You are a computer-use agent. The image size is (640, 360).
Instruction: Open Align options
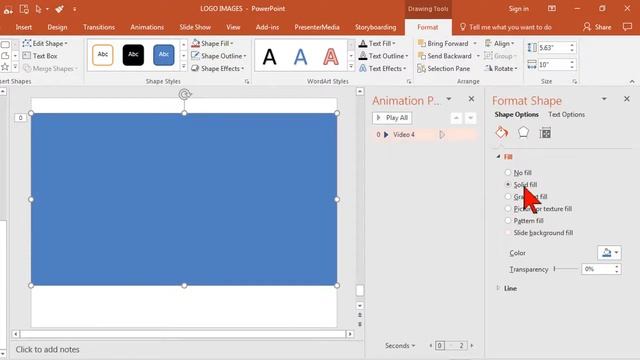[x=500, y=43]
